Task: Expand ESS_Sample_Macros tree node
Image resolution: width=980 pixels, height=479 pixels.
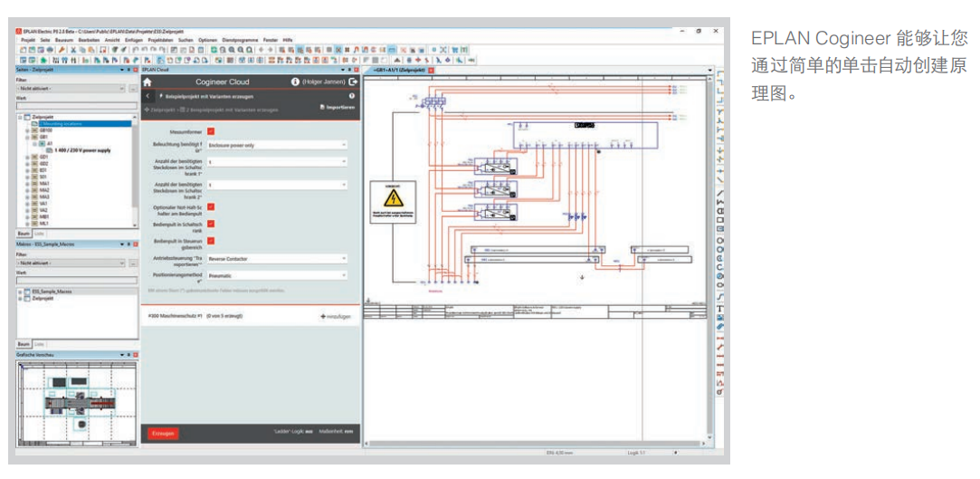Action: pos(20,292)
